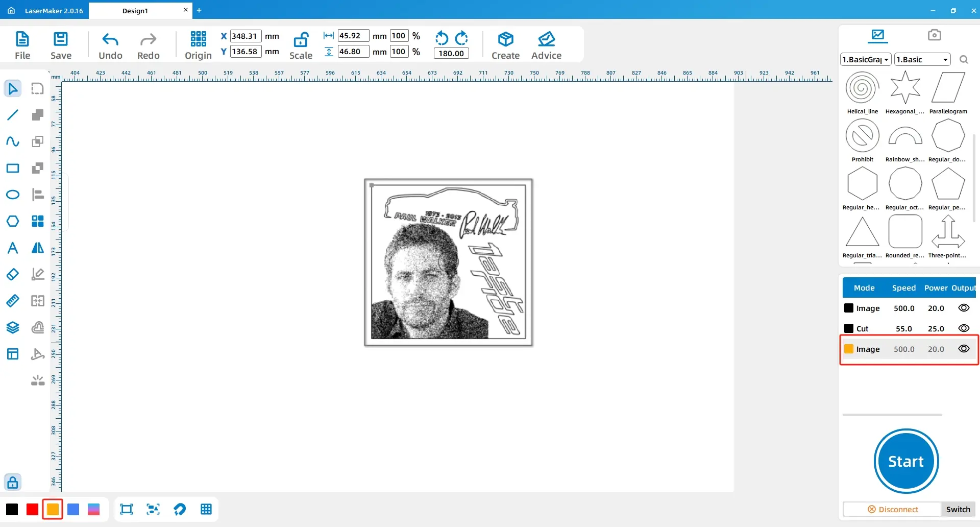
Task: Open the camera tab icon
Action: (x=934, y=35)
